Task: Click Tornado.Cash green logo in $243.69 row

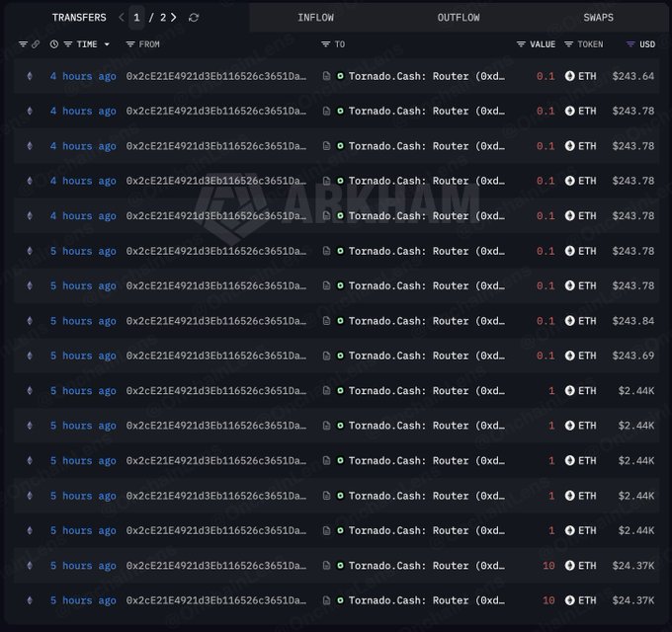Action: tap(340, 355)
